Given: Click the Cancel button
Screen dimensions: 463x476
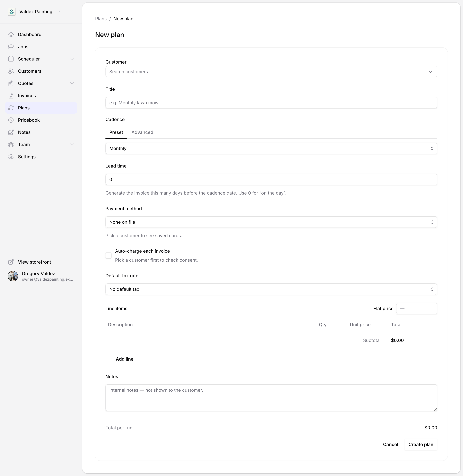Looking at the screenshot, I should click(390, 445).
